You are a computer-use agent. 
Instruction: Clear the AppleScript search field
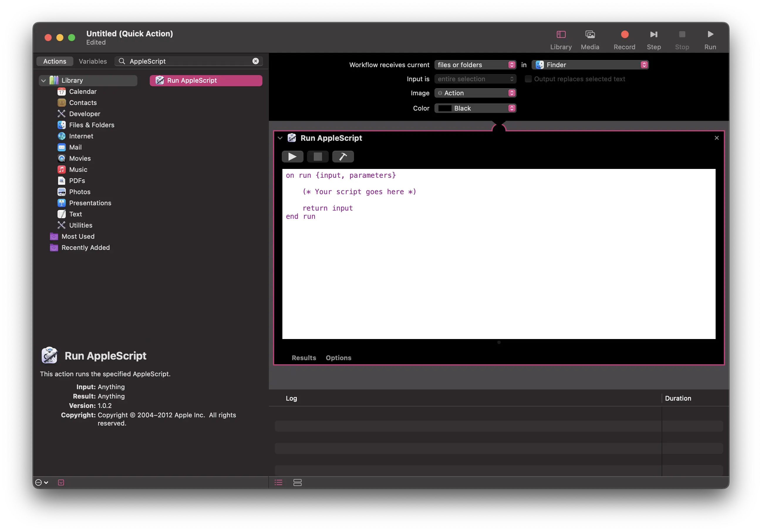[255, 61]
